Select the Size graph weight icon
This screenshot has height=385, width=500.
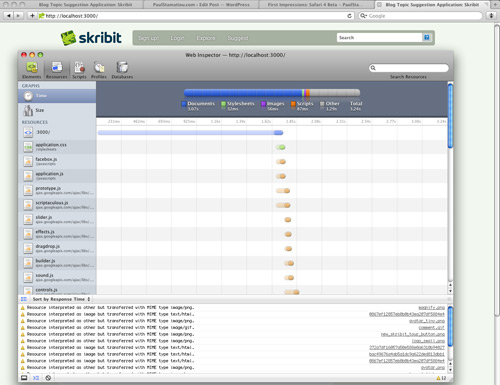pos(28,110)
